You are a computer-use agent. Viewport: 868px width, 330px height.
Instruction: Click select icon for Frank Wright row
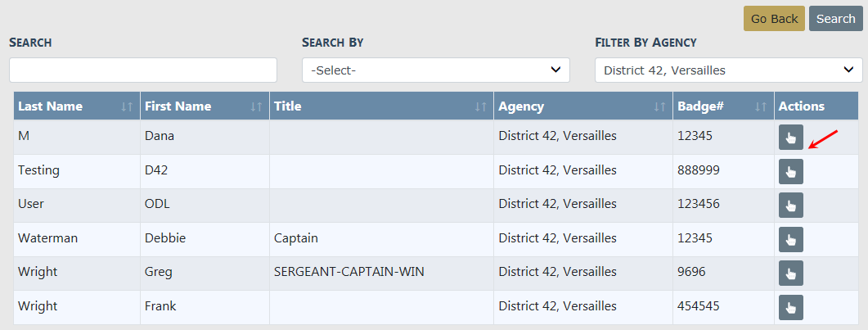(x=790, y=307)
